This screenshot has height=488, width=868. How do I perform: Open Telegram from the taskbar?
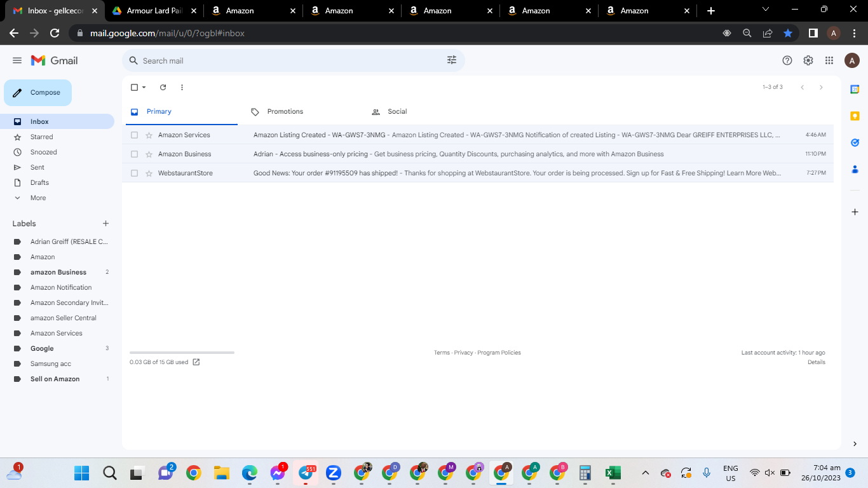click(x=306, y=473)
